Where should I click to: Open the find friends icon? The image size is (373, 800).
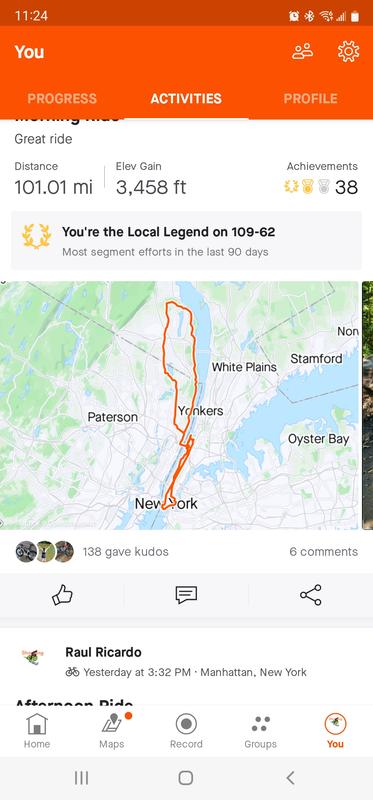(303, 52)
